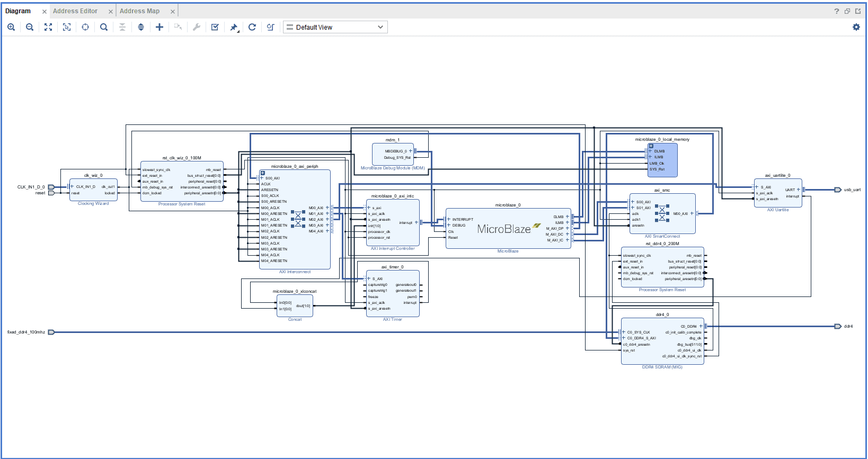Open the diagram settings gear
The width and height of the screenshot is (868, 459).
(x=856, y=27)
